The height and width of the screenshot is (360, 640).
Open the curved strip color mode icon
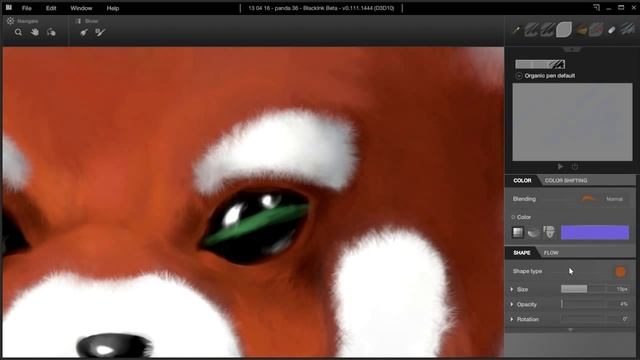click(533, 233)
